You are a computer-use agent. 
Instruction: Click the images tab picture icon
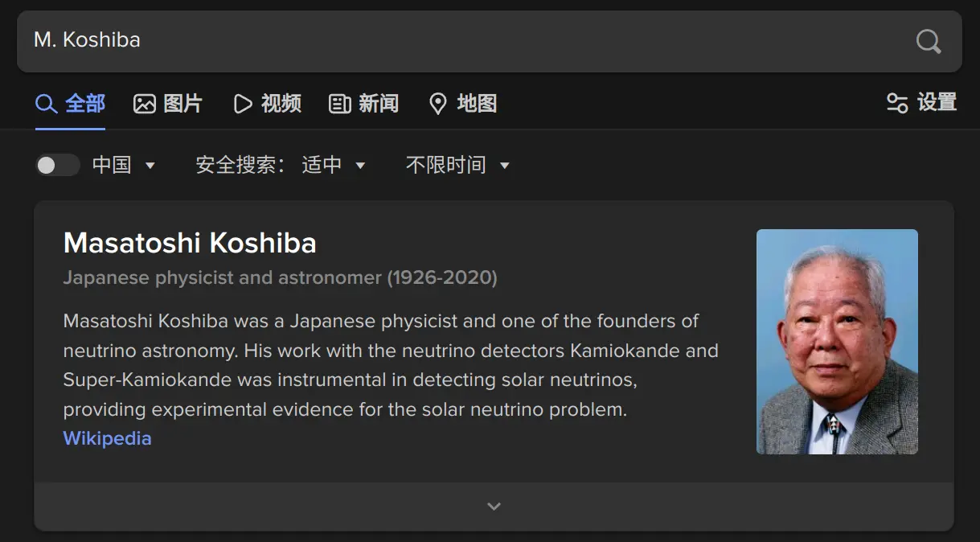pyautogui.click(x=145, y=104)
